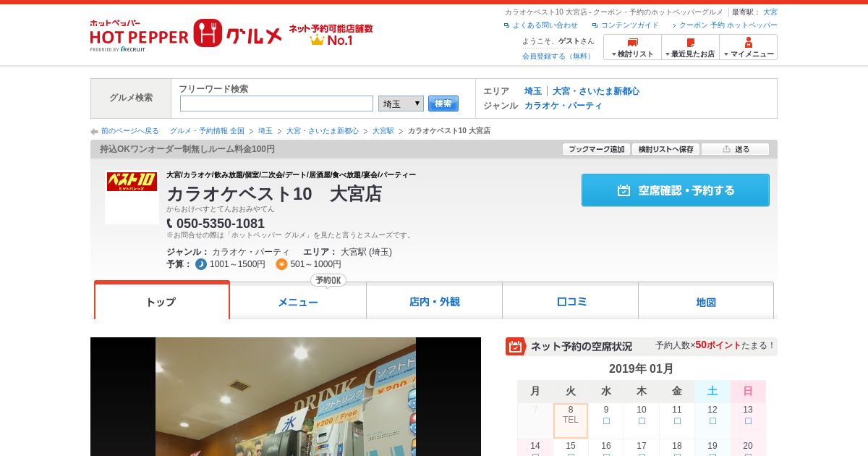Click the shop interior photo
The height and width of the screenshot is (456, 868).
pyautogui.click(x=286, y=397)
